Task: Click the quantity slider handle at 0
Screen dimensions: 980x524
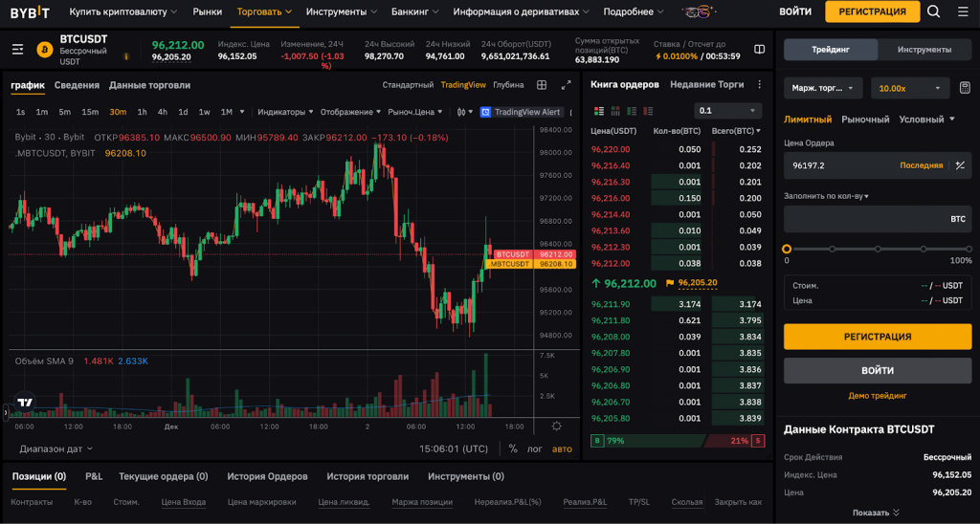Action: tap(787, 249)
